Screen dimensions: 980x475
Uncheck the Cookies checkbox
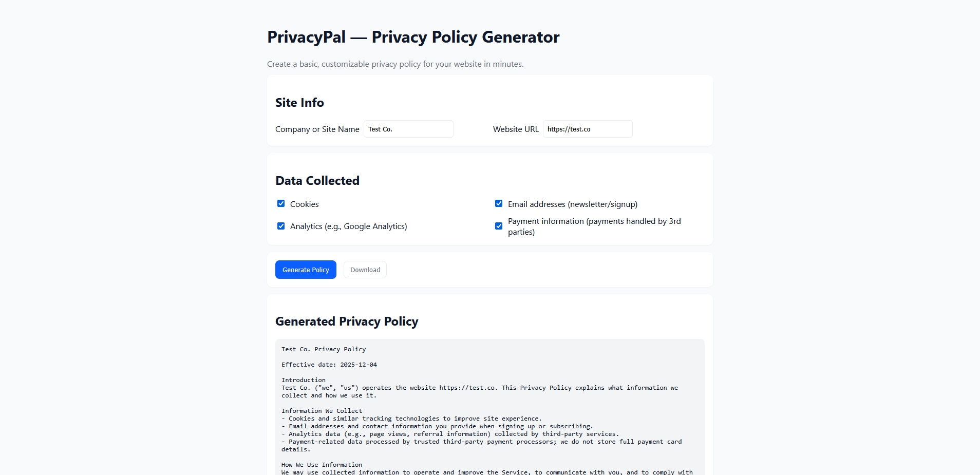(x=281, y=204)
